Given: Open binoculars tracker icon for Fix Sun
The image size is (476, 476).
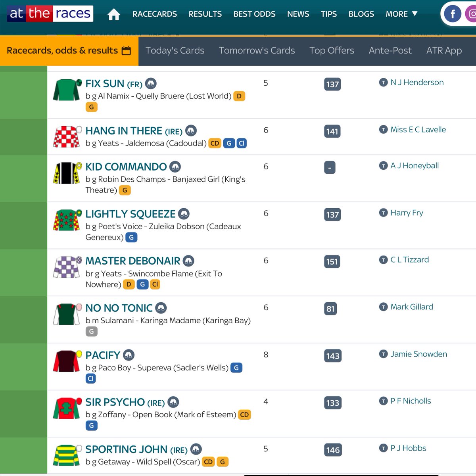Looking at the screenshot, I should click(x=151, y=84).
